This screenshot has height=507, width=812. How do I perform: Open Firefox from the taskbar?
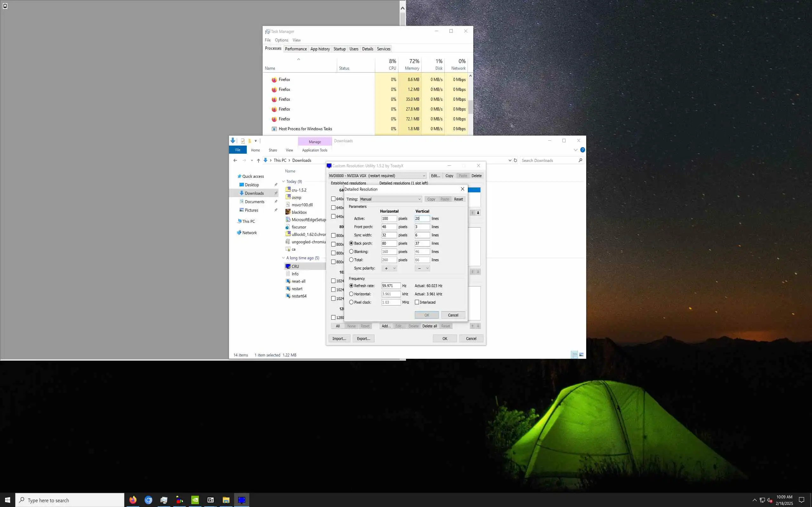(133, 500)
